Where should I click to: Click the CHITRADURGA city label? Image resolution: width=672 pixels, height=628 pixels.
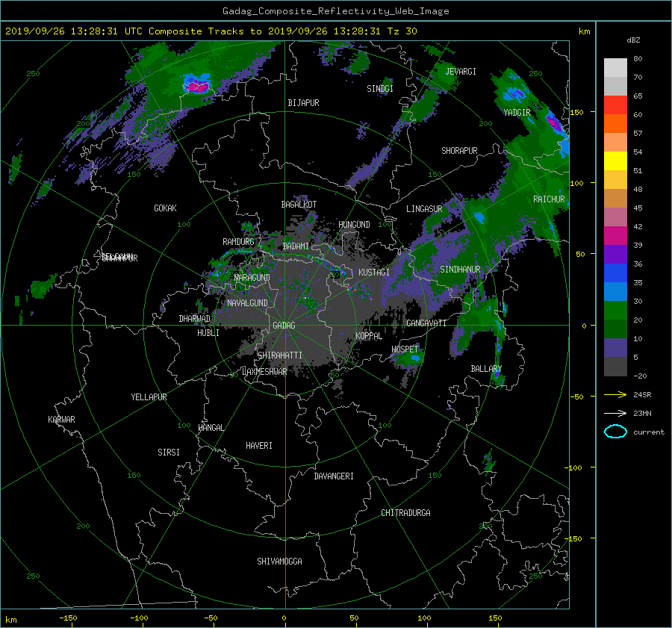pyautogui.click(x=405, y=513)
